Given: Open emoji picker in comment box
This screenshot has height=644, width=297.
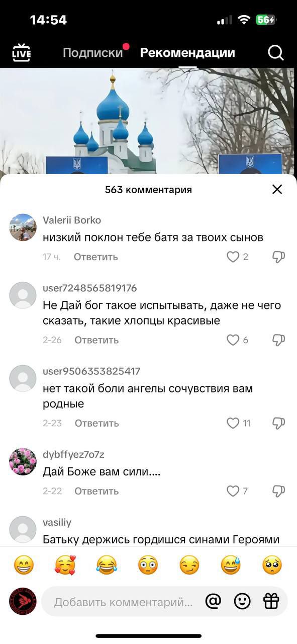Looking at the screenshot, I should tap(242, 601).
